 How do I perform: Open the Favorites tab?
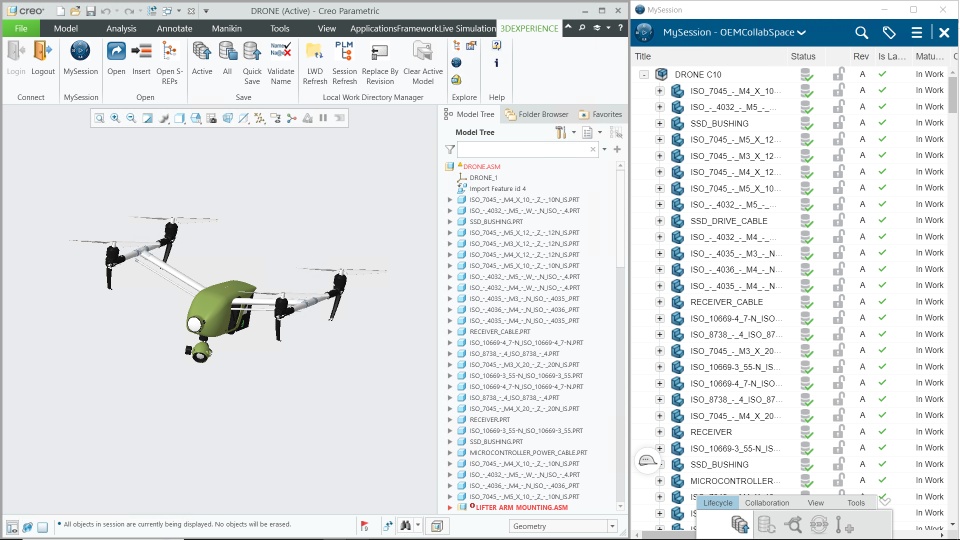600,114
